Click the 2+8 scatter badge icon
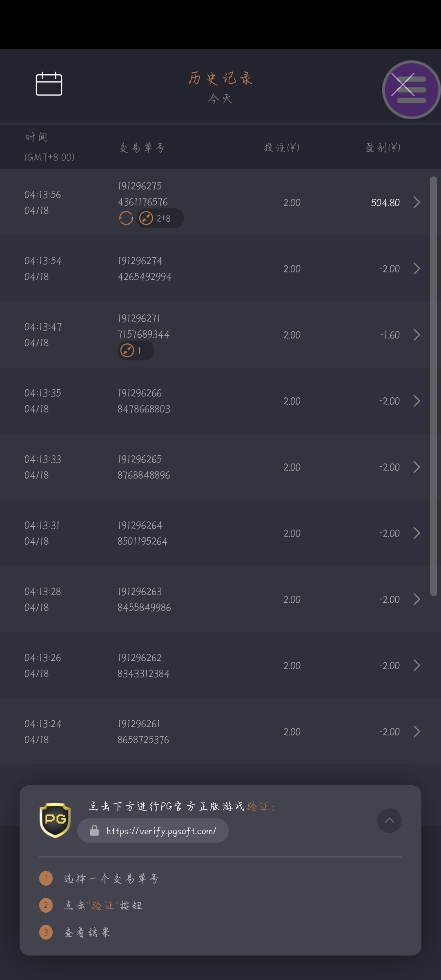The width and height of the screenshot is (441, 980). [x=146, y=218]
